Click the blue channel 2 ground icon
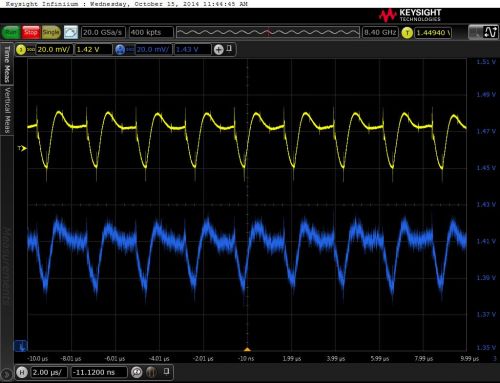Screen dimensions: 500x383 [20, 346]
